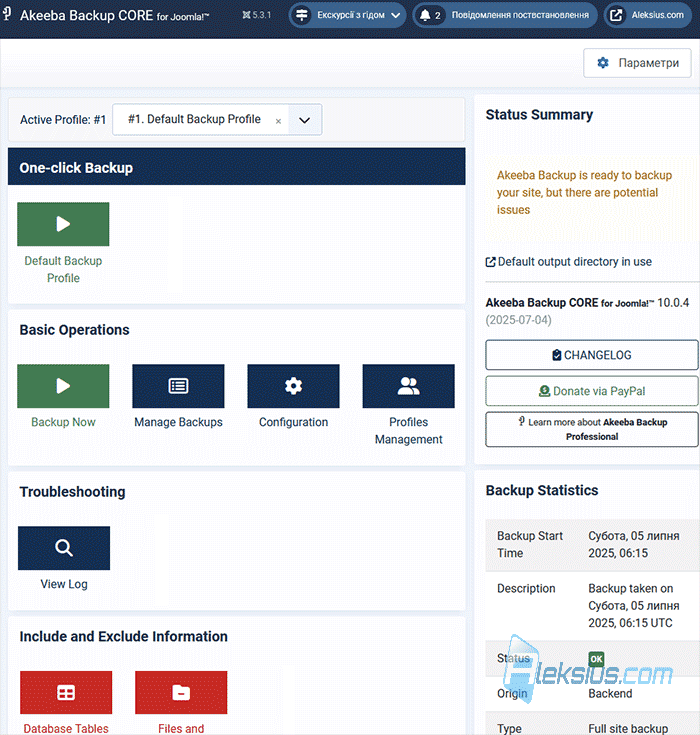Click the 'One-click Backup' header bar

[237, 167]
